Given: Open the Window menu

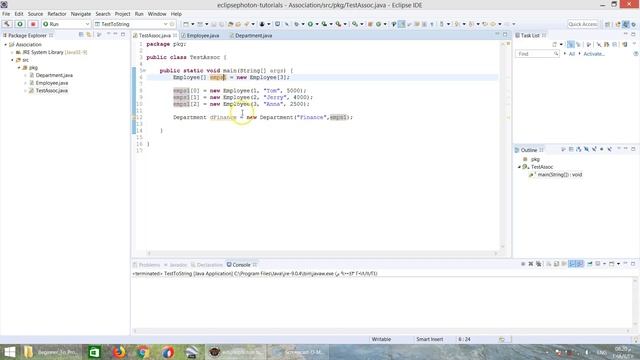Looking at the screenshot, I should click(x=157, y=14).
